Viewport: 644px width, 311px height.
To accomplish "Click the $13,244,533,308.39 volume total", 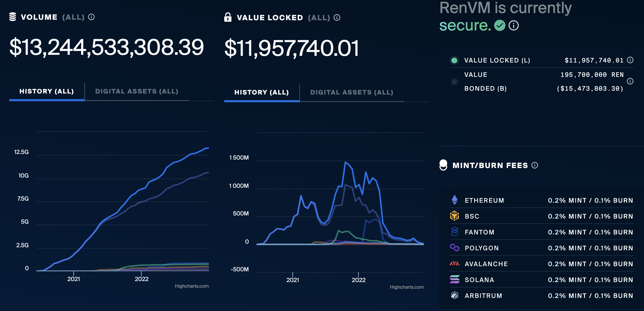I will pyautogui.click(x=106, y=47).
